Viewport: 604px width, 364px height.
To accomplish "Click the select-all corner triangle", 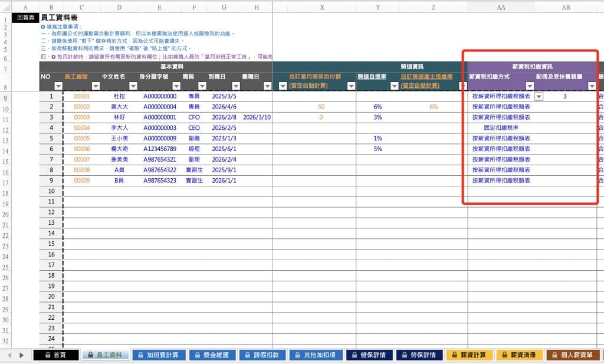I will (6, 7).
